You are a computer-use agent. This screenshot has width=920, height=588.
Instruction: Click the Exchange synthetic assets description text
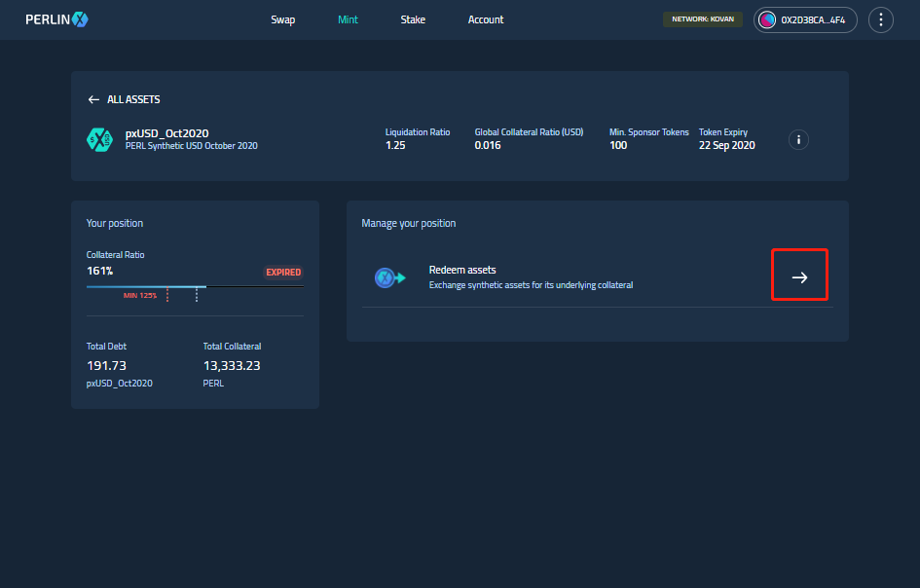[531, 285]
